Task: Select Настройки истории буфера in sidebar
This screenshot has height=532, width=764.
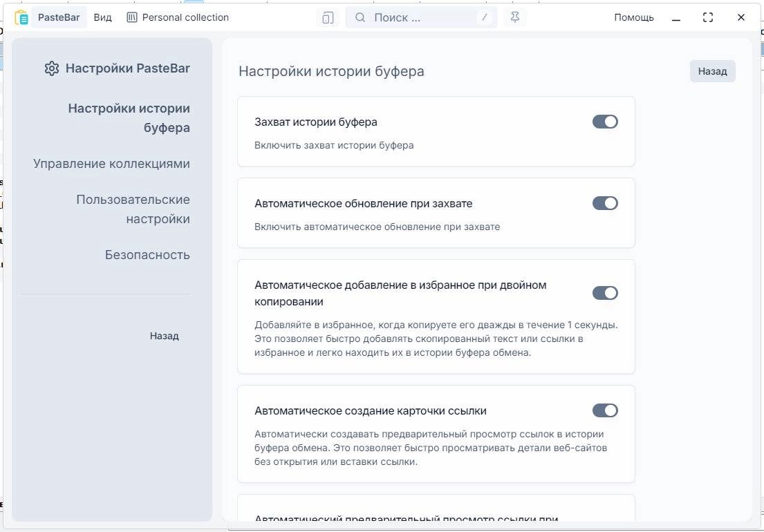Action: click(129, 117)
